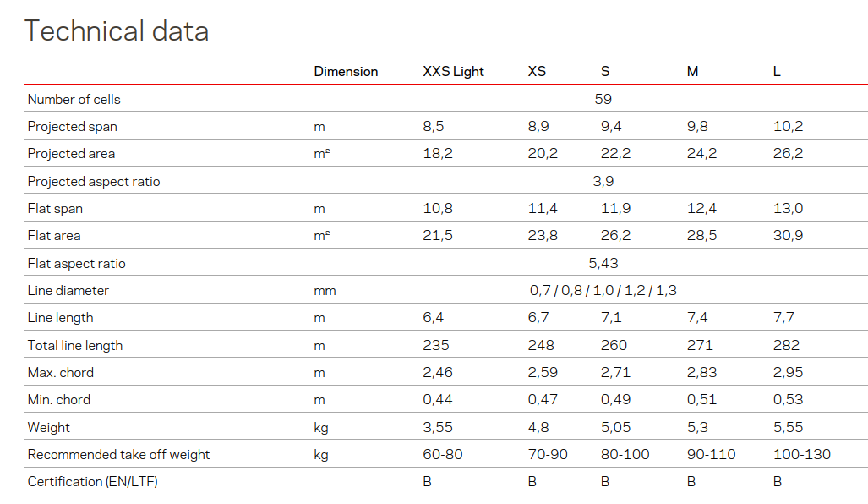Image resolution: width=868 pixels, height=504 pixels.
Task: Select the Certification (EN/LTF) row label
Action: tap(93, 482)
